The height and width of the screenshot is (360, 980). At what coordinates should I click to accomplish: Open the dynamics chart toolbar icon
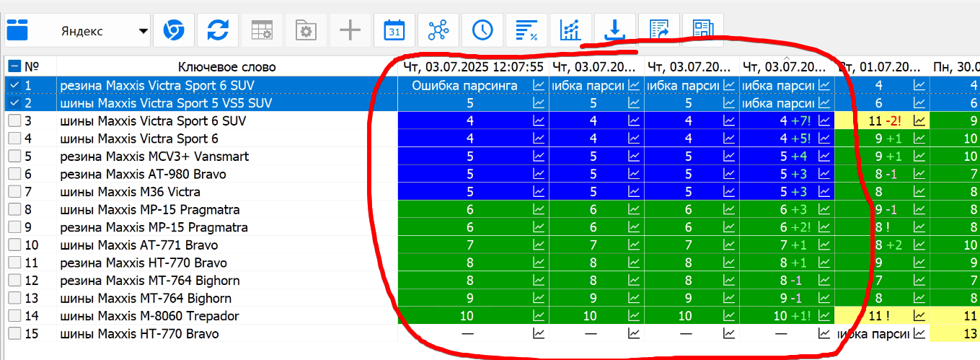tap(570, 31)
